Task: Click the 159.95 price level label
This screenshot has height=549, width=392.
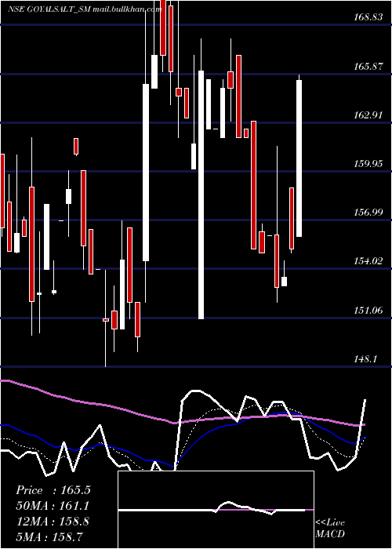Action: click(368, 163)
